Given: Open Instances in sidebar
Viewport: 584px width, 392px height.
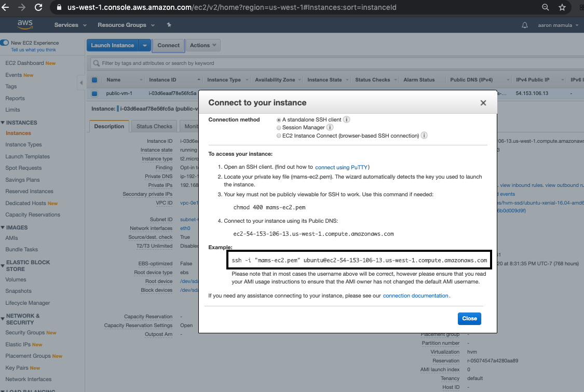Looking at the screenshot, I should [x=18, y=133].
